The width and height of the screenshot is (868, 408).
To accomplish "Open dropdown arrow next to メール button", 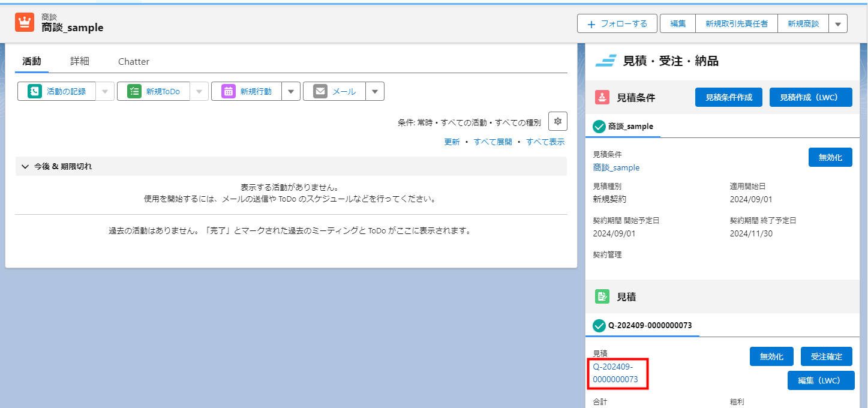I will point(374,91).
